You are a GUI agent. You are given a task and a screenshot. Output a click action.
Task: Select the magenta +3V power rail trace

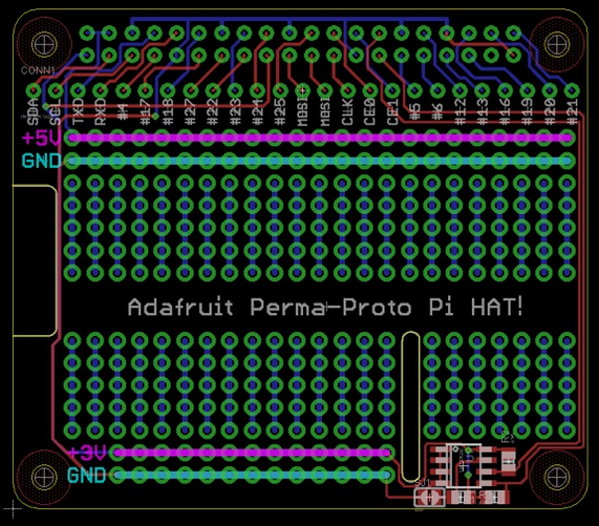coord(252,453)
